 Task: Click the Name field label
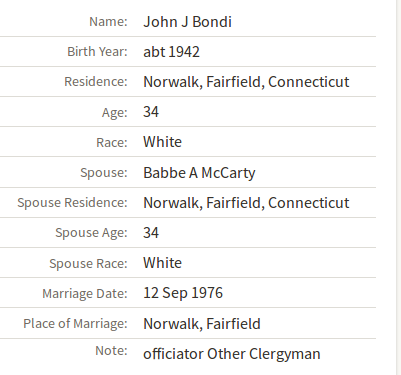point(108,22)
